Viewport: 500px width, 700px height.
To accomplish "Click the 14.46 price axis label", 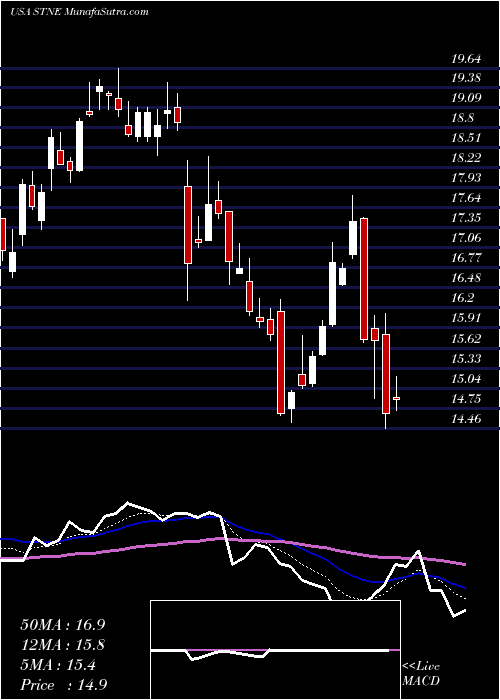I will (466, 419).
